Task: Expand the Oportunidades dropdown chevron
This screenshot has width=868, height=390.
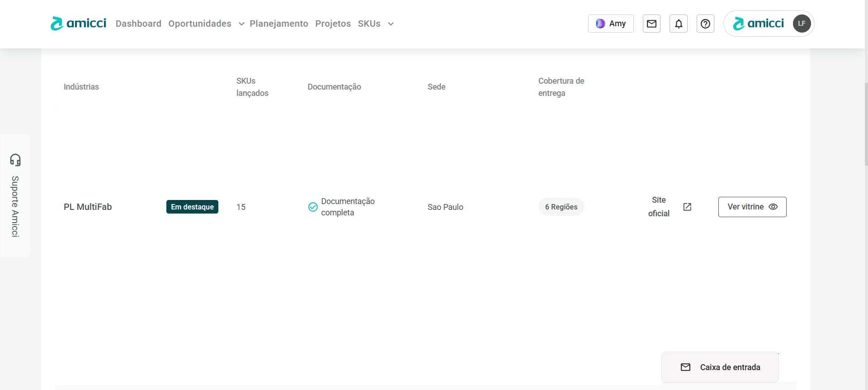Action: [x=241, y=24]
